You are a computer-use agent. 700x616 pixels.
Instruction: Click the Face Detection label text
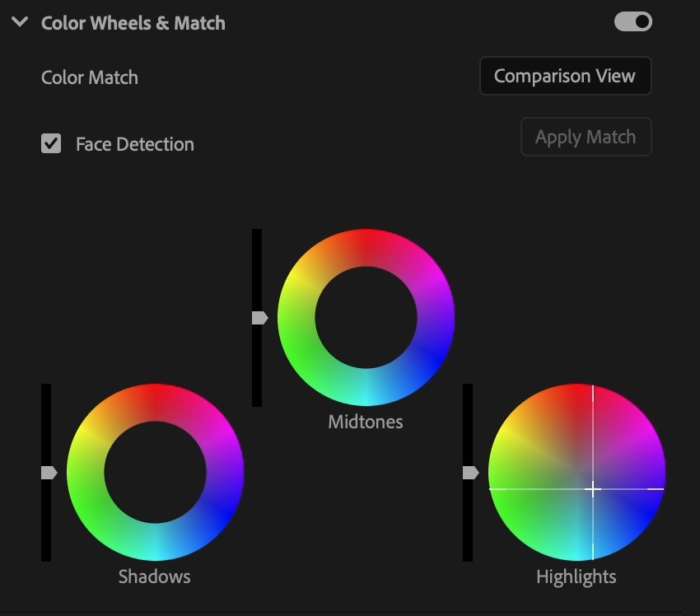coord(135,144)
